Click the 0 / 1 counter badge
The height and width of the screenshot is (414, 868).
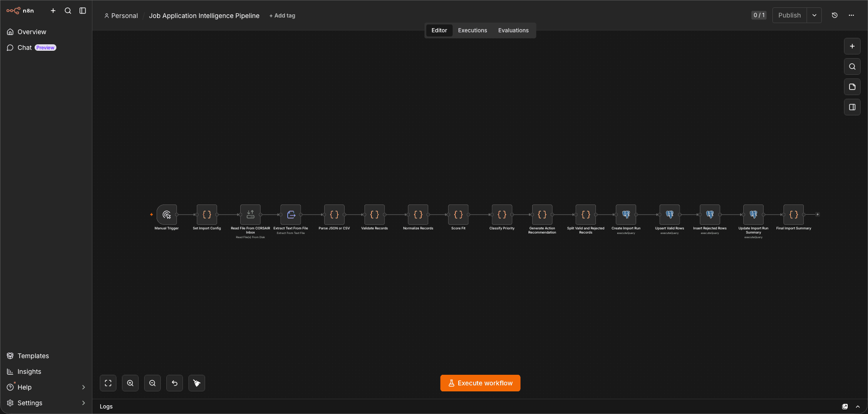click(759, 15)
